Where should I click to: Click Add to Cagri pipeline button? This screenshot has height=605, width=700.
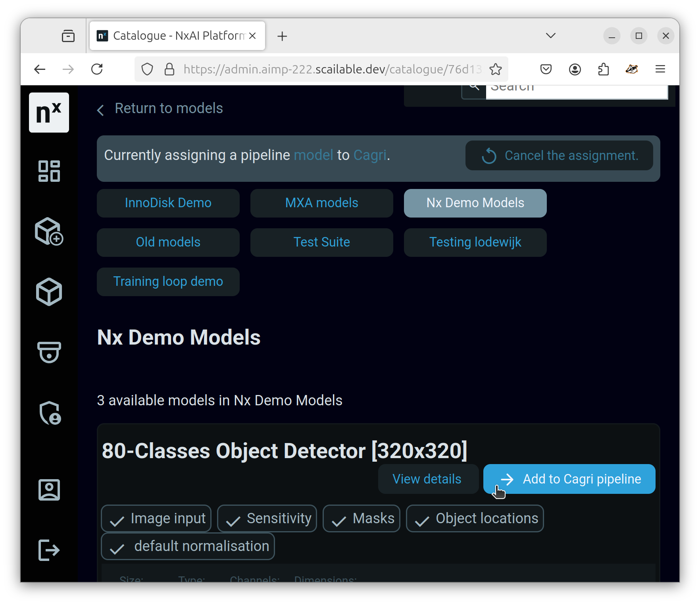pyautogui.click(x=569, y=479)
